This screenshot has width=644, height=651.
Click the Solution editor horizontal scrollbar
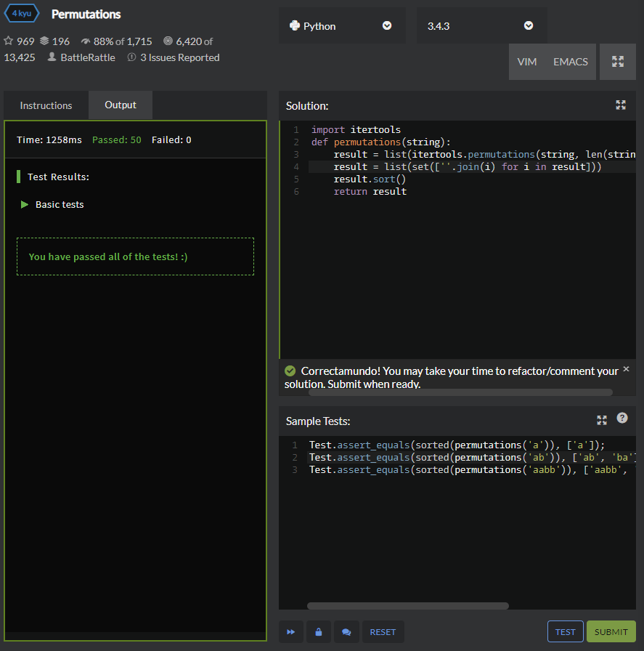[x=460, y=392]
